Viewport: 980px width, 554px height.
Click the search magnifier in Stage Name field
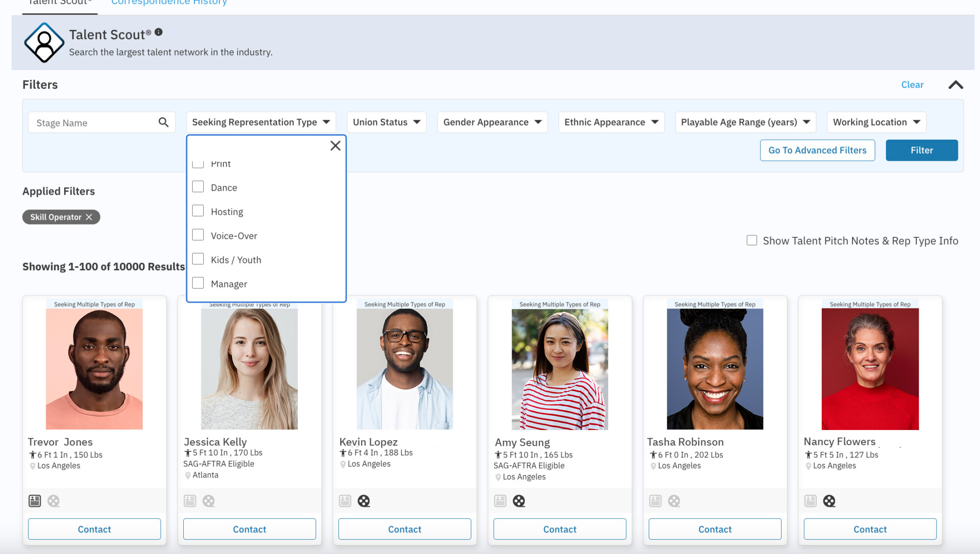pyautogui.click(x=163, y=122)
